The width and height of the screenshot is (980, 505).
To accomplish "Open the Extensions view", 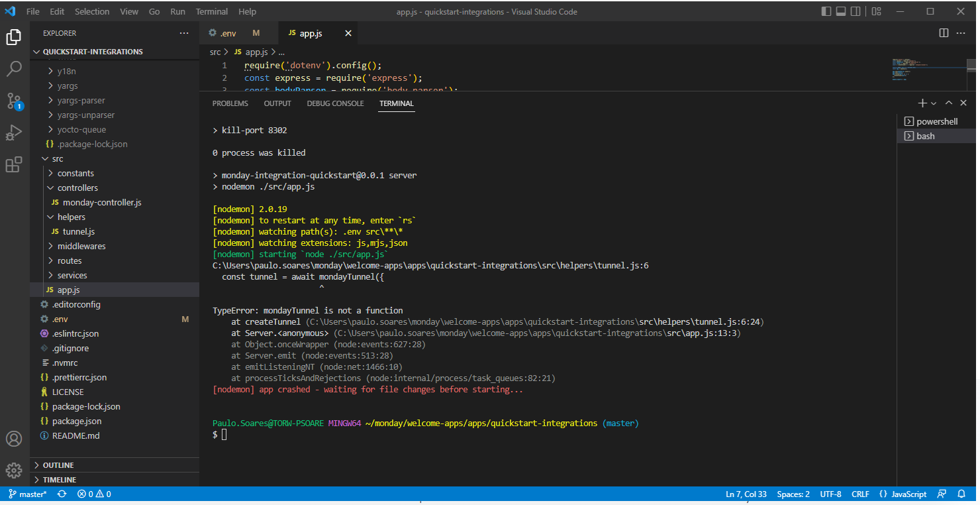I will pyautogui.click(x=14, y=164).
